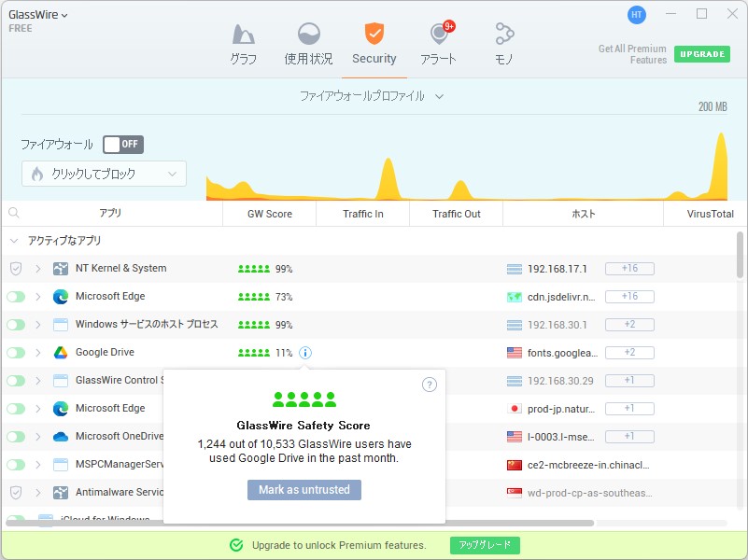The image size is (748, 560).
Task: Show +1 more hosts for prod-jp.natur...
Action: tap(629, 409)
